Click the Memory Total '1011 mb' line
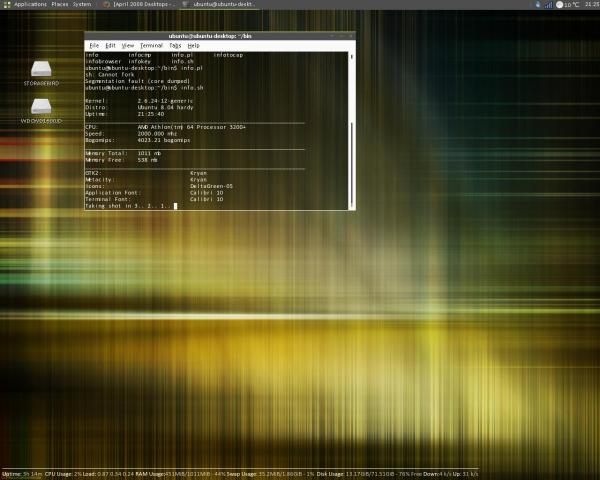600x480 pixels. (x=123, y=153)
